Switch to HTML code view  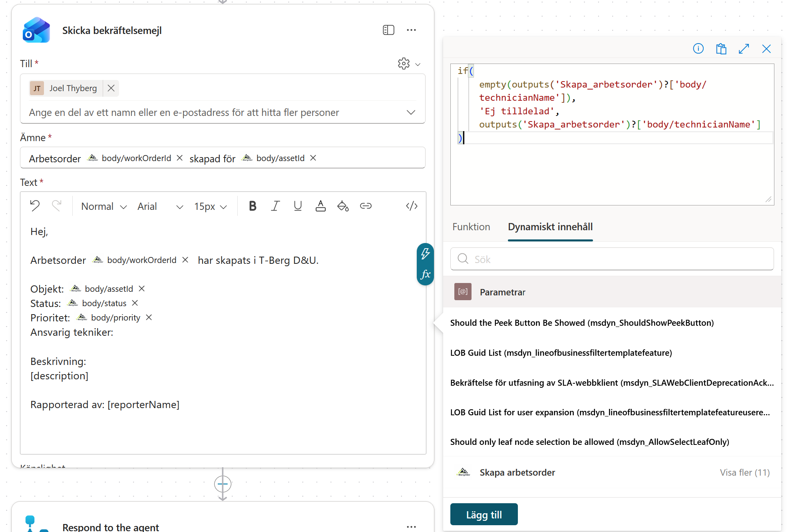pos(412,206)
